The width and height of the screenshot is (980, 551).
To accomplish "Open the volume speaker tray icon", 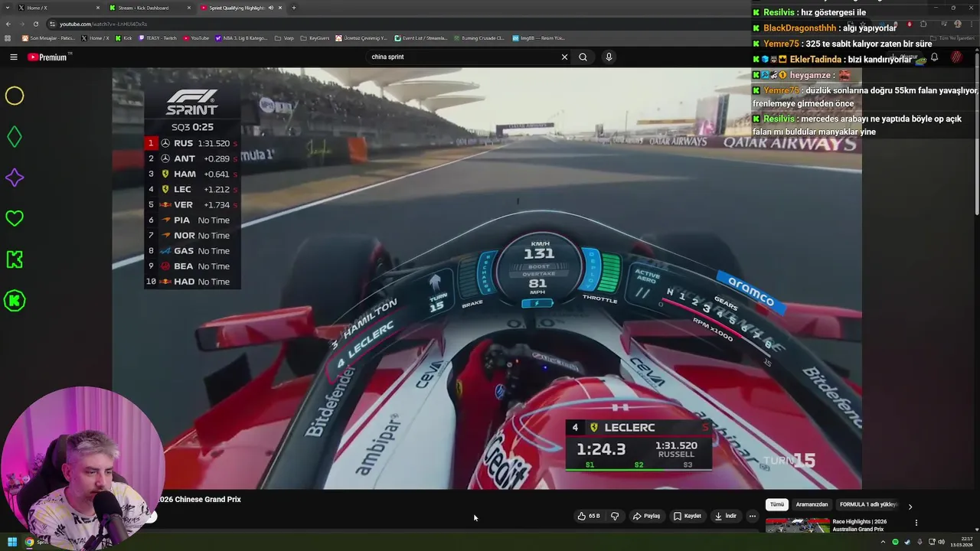I will (941, 542).
